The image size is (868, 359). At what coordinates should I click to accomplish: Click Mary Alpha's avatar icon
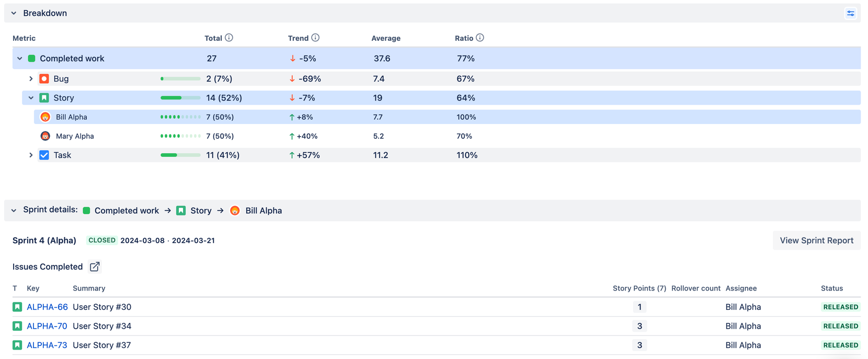[x=45, y=136]
